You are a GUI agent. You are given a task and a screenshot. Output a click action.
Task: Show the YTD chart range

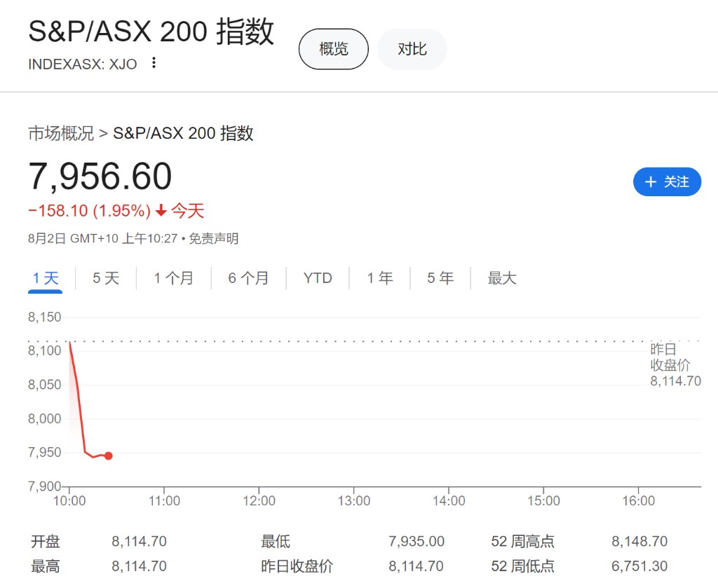[x=318, y=278]
